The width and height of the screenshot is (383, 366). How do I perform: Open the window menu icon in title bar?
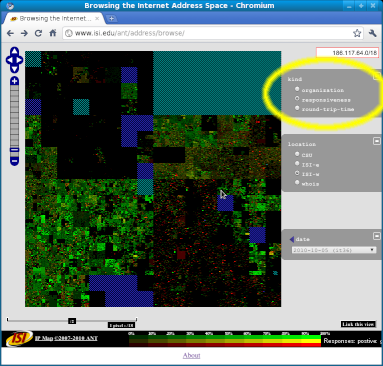[10, 6]
